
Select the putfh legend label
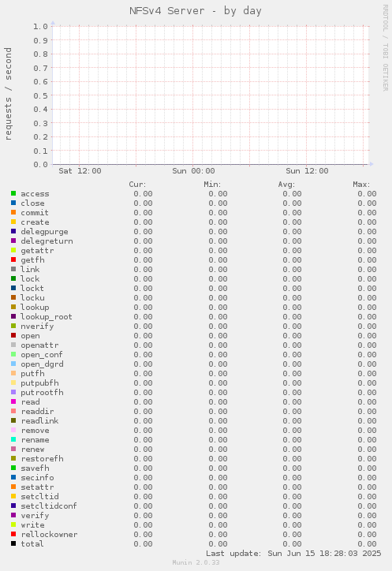[x=32, y=374]
